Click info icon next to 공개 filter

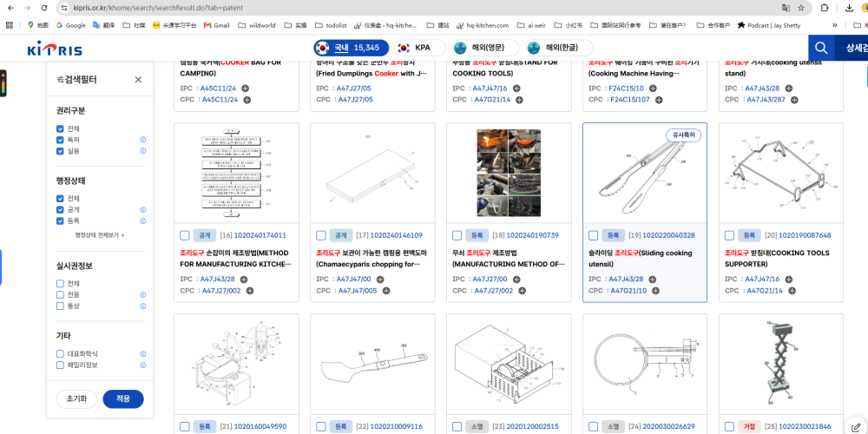(143, 210)
